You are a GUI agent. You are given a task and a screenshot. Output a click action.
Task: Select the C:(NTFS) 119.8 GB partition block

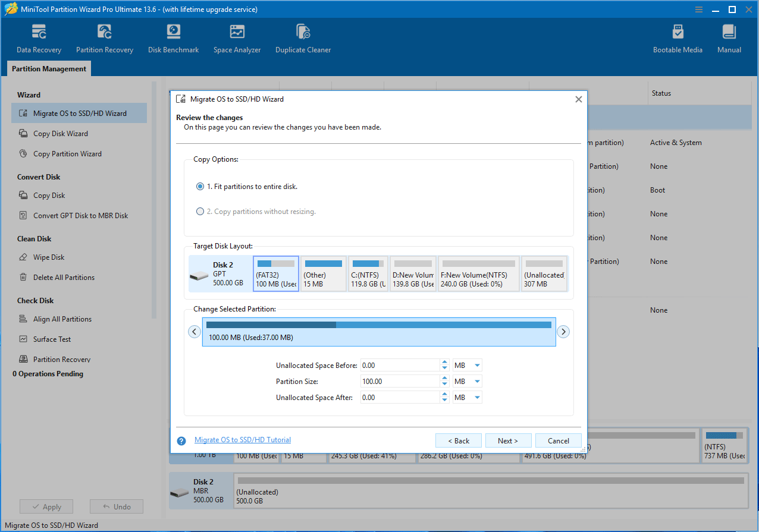click(368, 273)
